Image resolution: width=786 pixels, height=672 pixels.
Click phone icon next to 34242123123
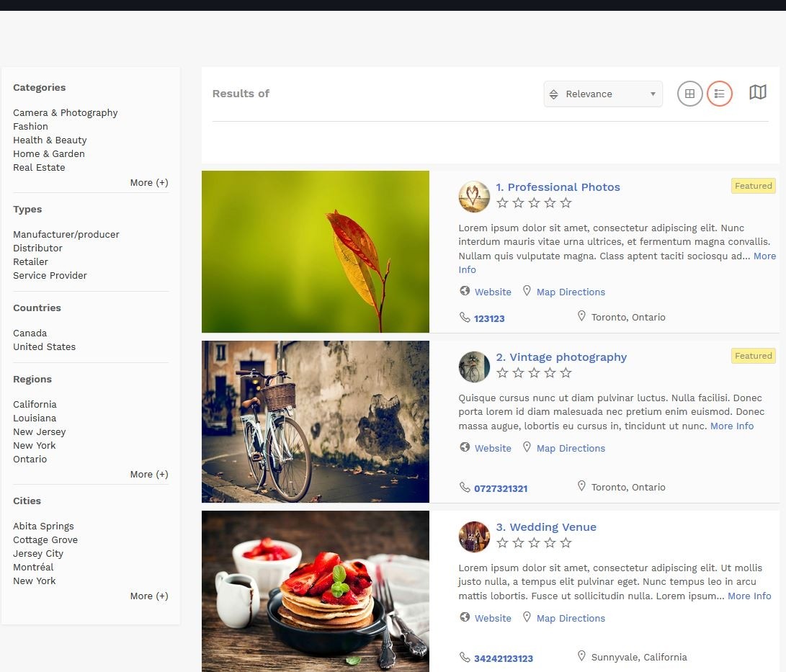pyautogui.click(x=465, y=657)
